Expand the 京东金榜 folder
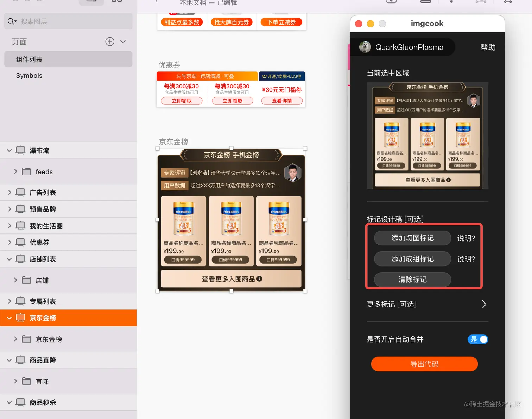Viewport: 532px width, 419px height. 15,339
